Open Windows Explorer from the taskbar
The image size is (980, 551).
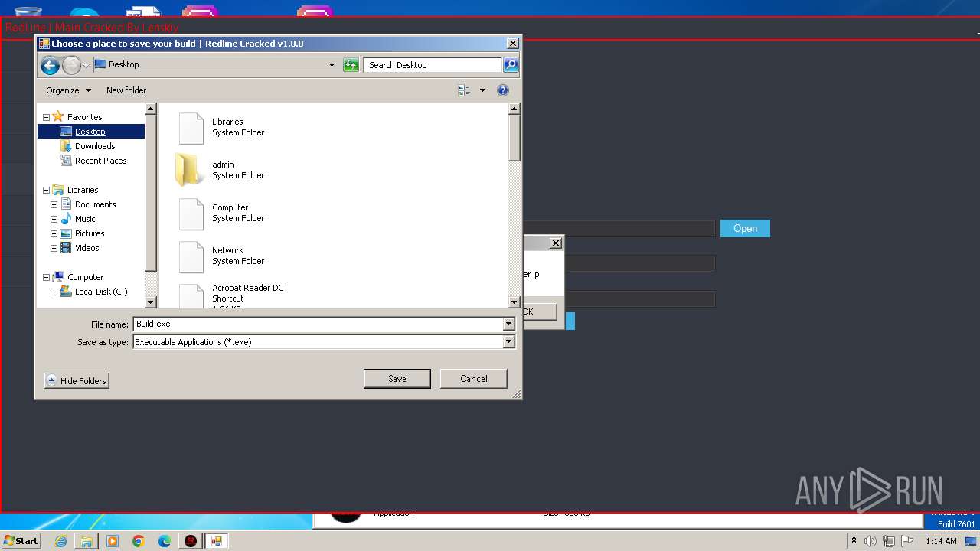87,541
